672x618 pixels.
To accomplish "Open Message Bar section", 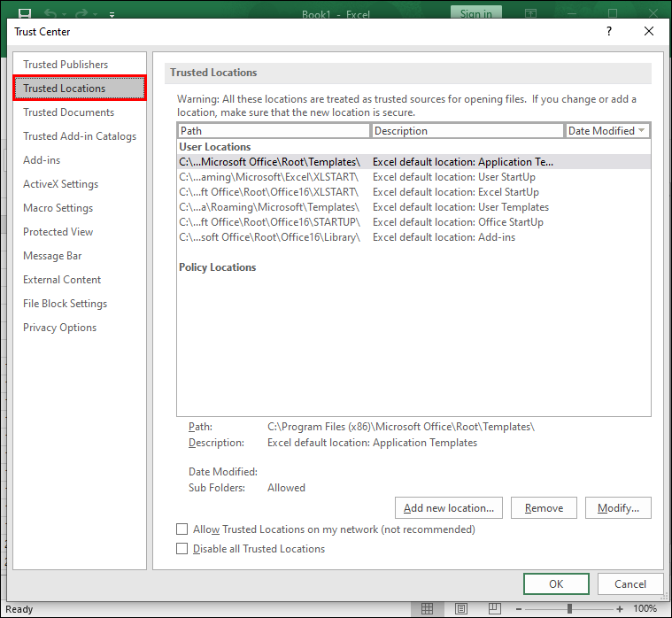I will pos(80,256).
